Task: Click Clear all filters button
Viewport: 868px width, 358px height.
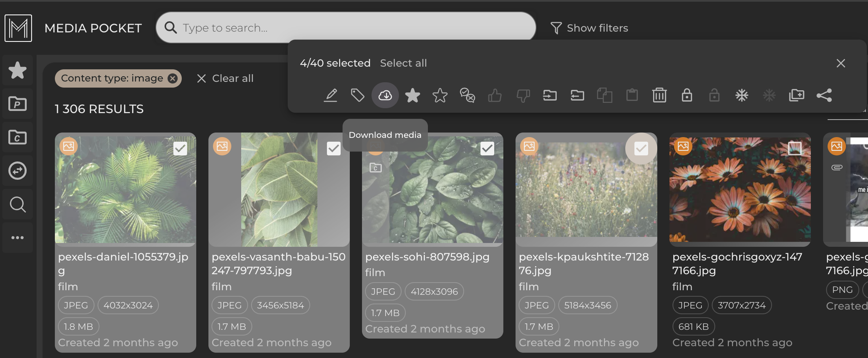Action: (225, 78)
